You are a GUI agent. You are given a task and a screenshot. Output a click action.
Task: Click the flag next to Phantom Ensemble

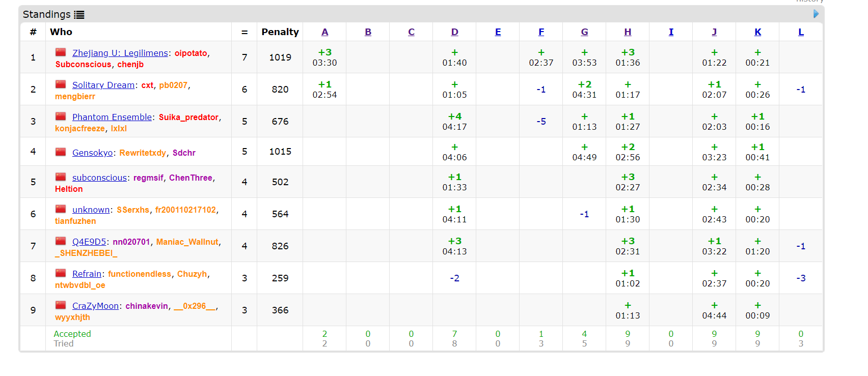[61, 116]
